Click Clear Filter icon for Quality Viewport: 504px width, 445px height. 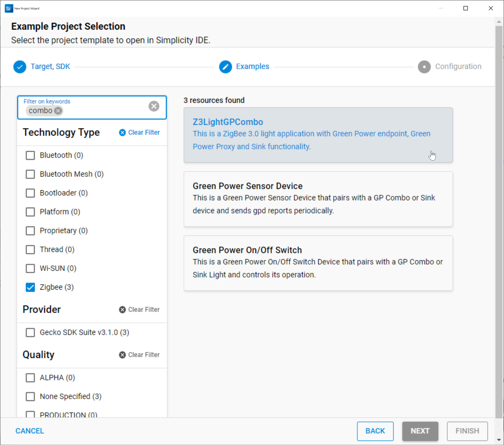122,355
